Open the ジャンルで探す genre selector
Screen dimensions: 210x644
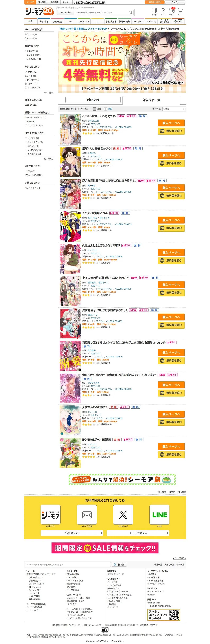65,12
